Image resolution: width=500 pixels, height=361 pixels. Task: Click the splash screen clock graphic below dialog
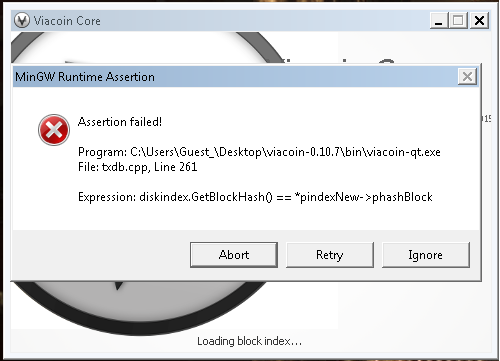[140, 305]
